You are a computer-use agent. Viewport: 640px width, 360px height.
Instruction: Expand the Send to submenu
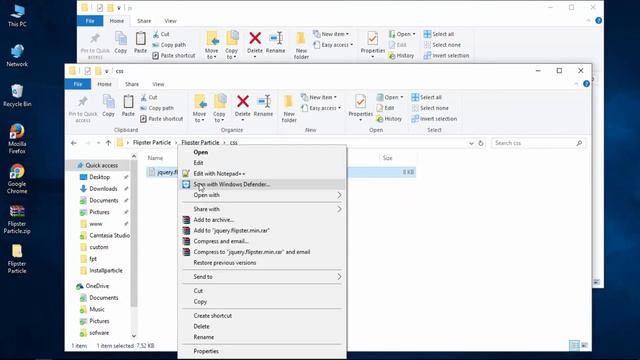point(262,277)
